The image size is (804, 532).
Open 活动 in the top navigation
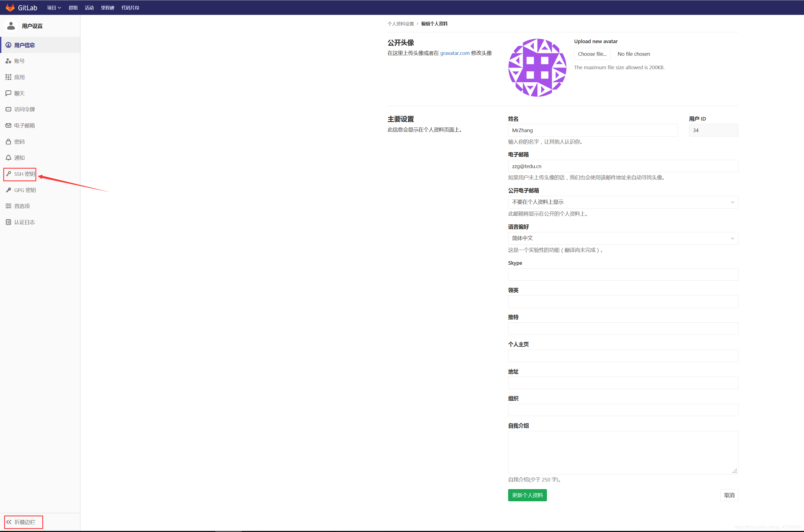pos(89,7)
